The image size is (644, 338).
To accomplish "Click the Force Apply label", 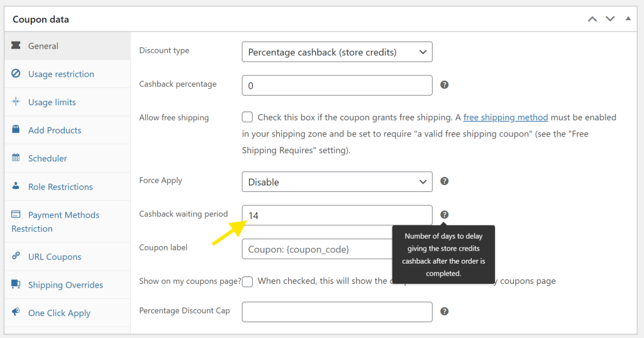I will [x=160, y=180].
